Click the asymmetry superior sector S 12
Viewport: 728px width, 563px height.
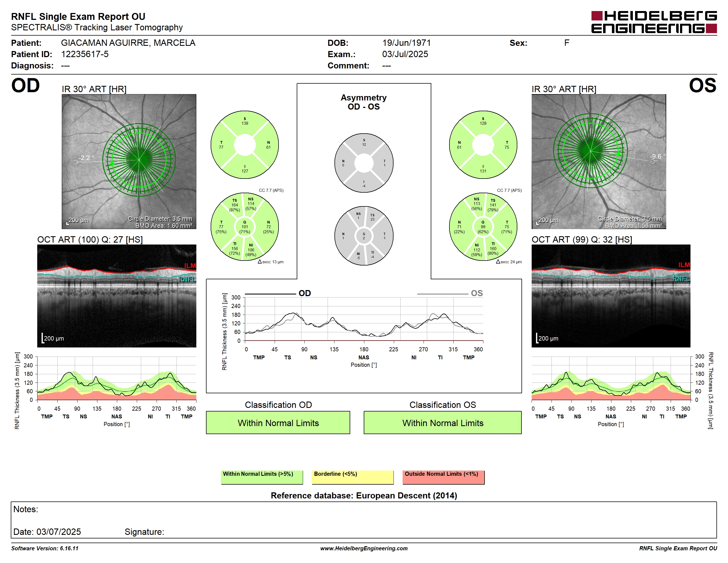(x=364, y=142)
